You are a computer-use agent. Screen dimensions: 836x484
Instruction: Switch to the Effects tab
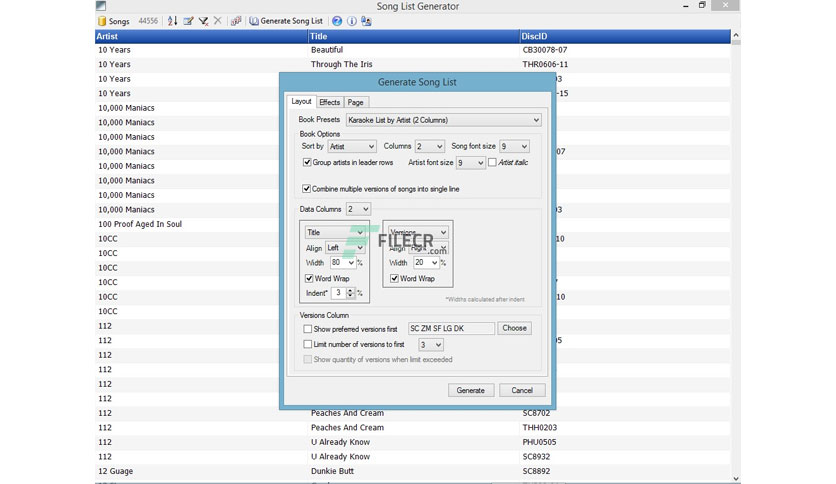[x=329, y=102]
